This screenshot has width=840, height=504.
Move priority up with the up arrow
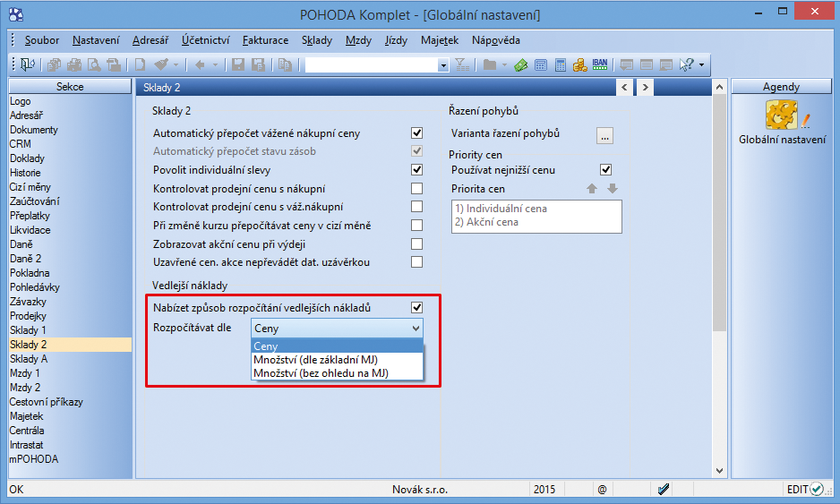(592, 189)
